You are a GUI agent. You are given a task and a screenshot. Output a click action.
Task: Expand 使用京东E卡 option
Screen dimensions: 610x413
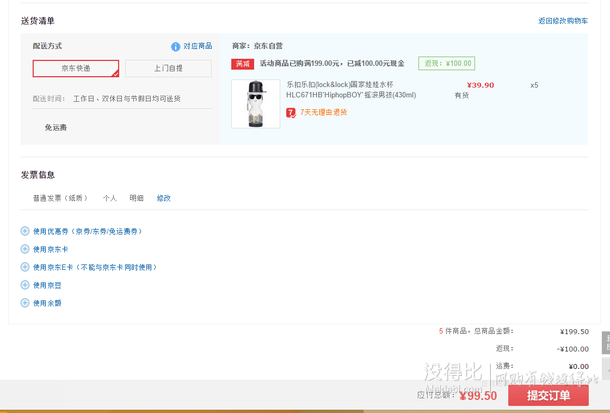95,267
